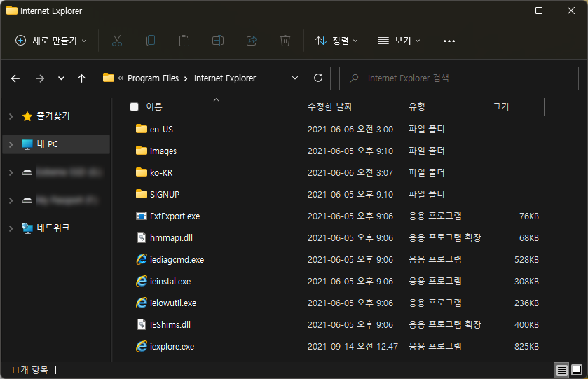This screenshot has height=379, width=588.
Task: Select 즐겨찾기 in navigation pane
Action: 53,116
